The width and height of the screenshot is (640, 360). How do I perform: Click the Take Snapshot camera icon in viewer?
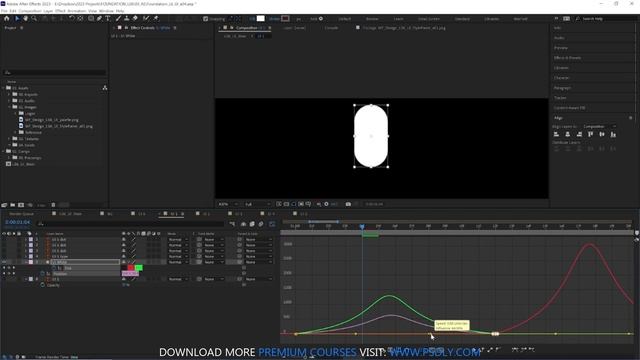pyautogui.click(x=348, y=204)
